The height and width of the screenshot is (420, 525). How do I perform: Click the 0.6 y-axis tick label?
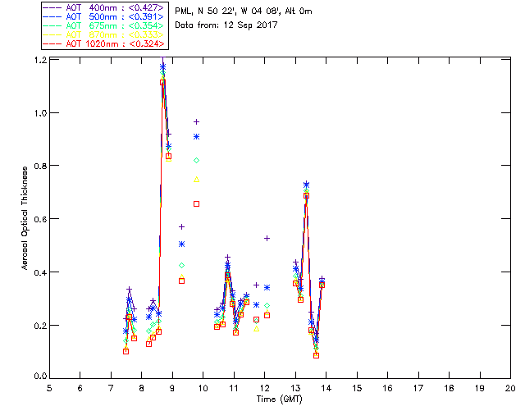[x=40, y=219]
